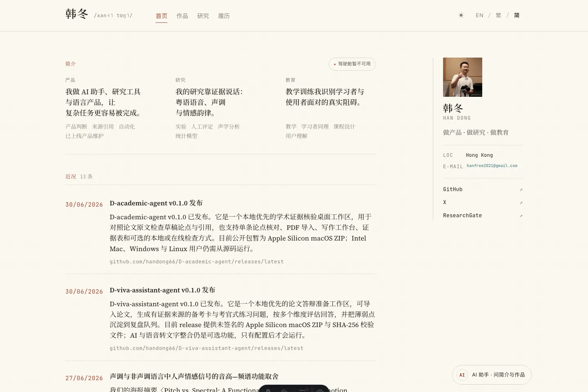Click the HAN DONG romanized name
Image resolution: width=588 pixels, height=392 pixels.
coord(457,118)
